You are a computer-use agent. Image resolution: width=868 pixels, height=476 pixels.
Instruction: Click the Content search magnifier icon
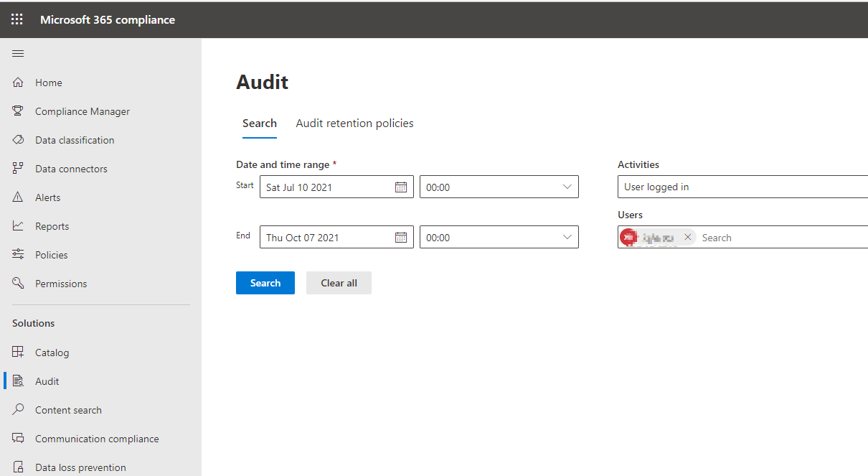(x=19, y=410)
